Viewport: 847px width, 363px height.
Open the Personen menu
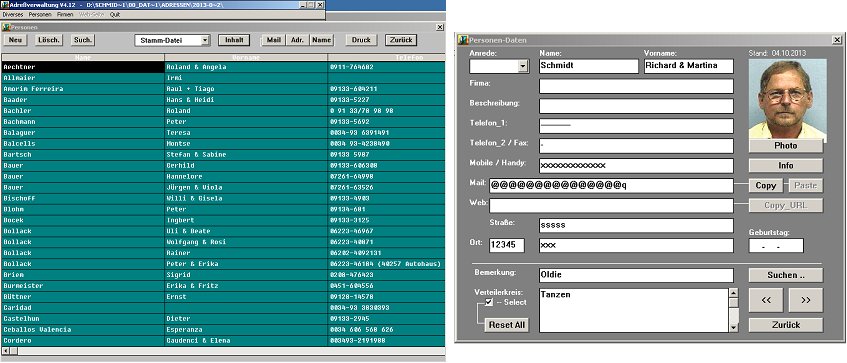pos(41,15)
